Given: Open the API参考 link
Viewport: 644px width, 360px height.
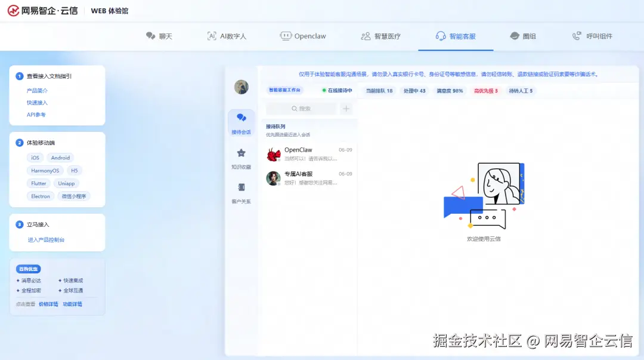Looking at the screenshot, I should tap(36, 115).
